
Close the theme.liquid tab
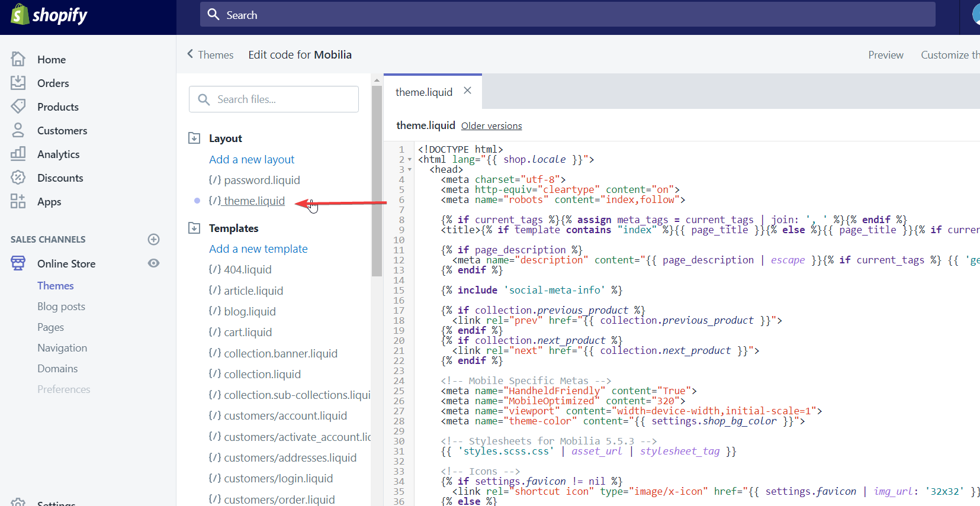click(468, 91)
